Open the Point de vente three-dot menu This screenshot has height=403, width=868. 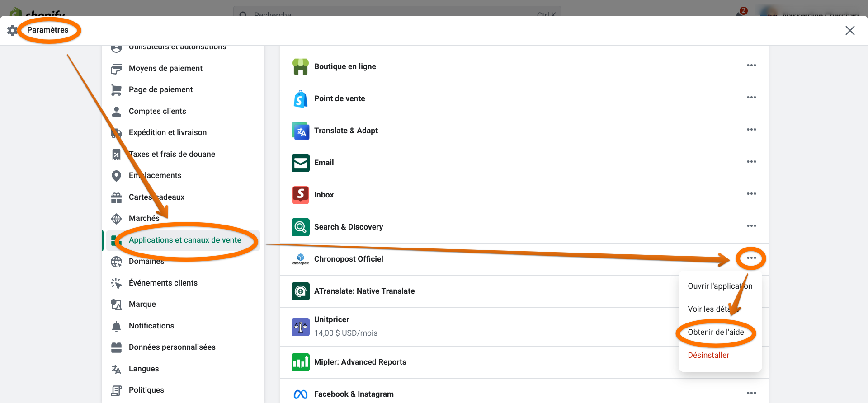tap(751, 98)
